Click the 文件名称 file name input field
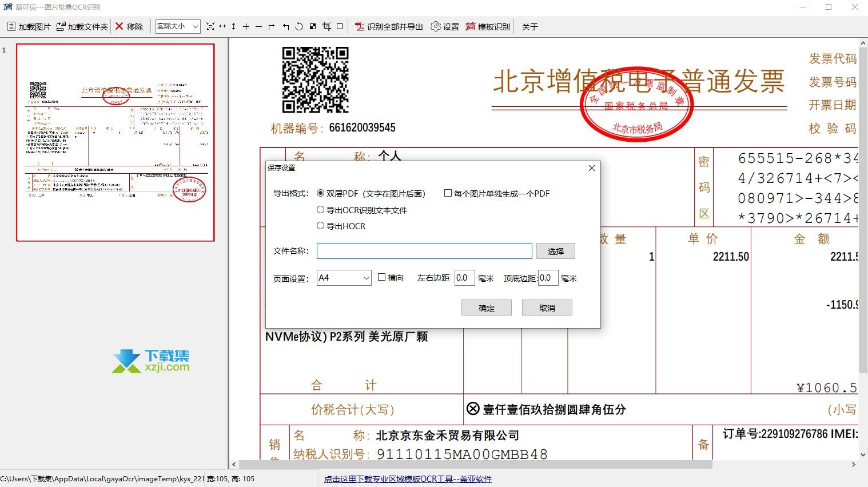 tap(424, 251)
